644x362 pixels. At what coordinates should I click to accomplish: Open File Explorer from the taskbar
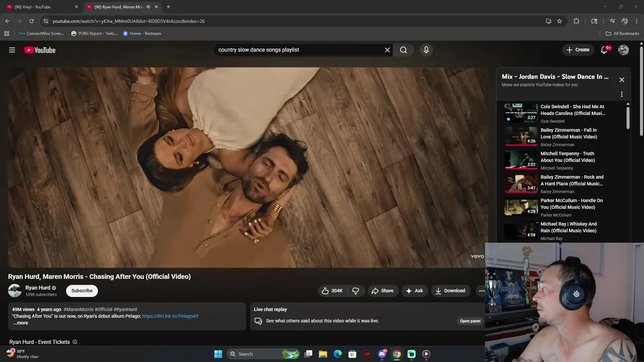[323, 354]
